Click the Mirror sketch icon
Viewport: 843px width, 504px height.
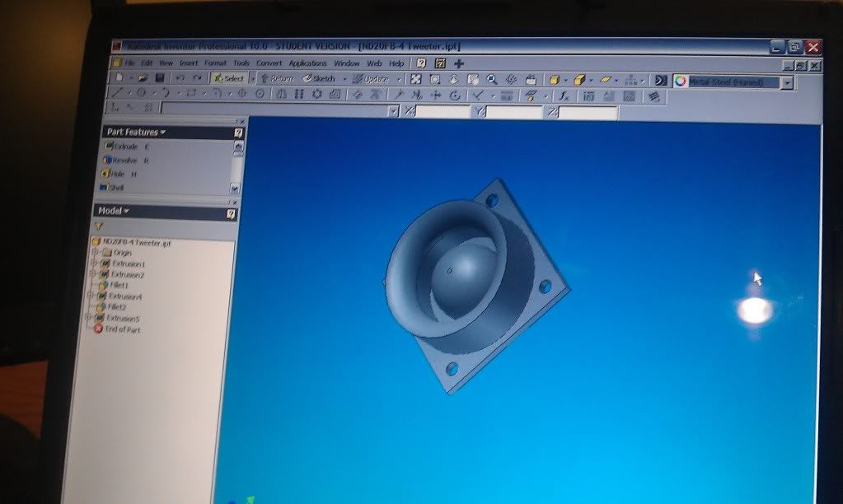click(x=281, y=94)
